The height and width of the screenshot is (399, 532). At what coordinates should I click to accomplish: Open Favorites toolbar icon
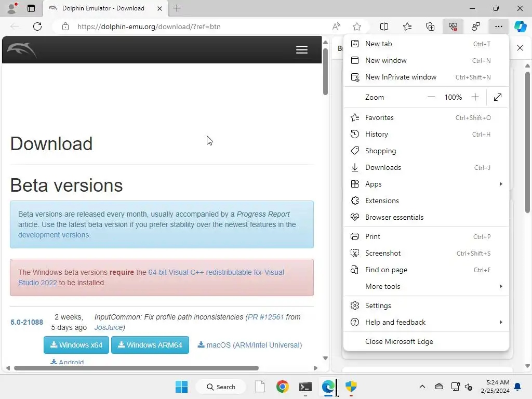[407, 26]
